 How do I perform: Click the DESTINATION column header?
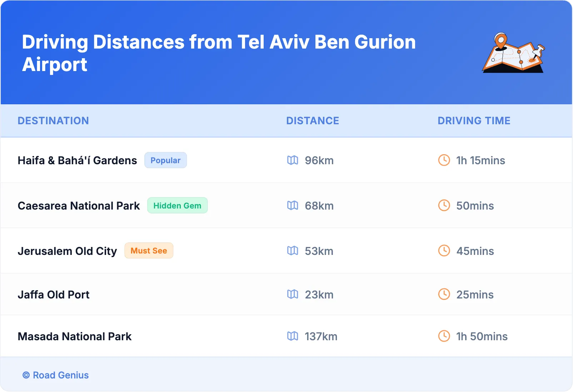pyautogui.click(x=53, y=121)
